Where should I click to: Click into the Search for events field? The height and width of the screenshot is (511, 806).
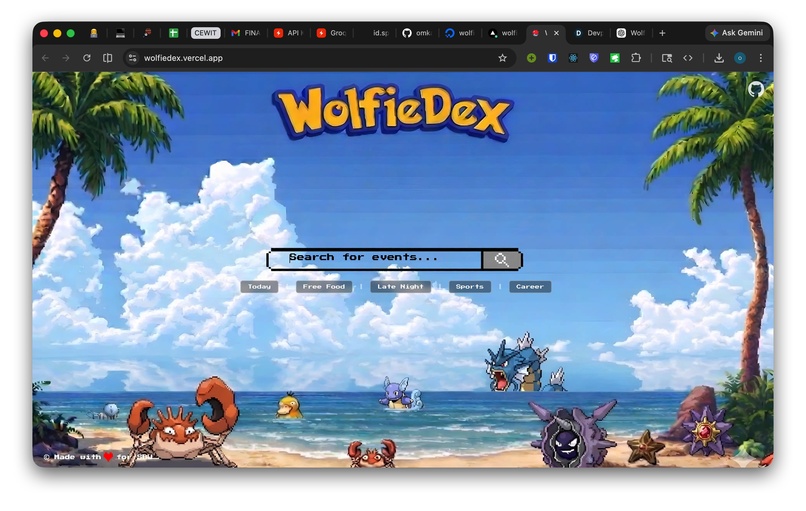point(376,259)
